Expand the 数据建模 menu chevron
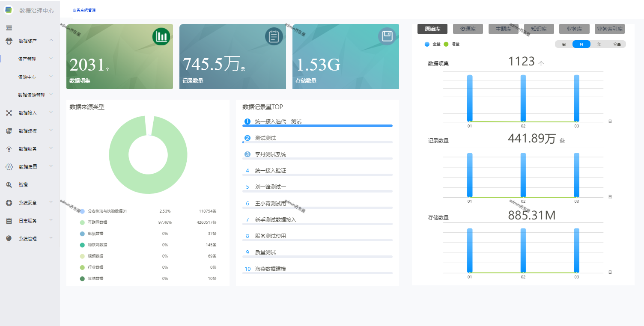This screenshot has width=644, height=326. pyautogui.click(x=51, y=130)
